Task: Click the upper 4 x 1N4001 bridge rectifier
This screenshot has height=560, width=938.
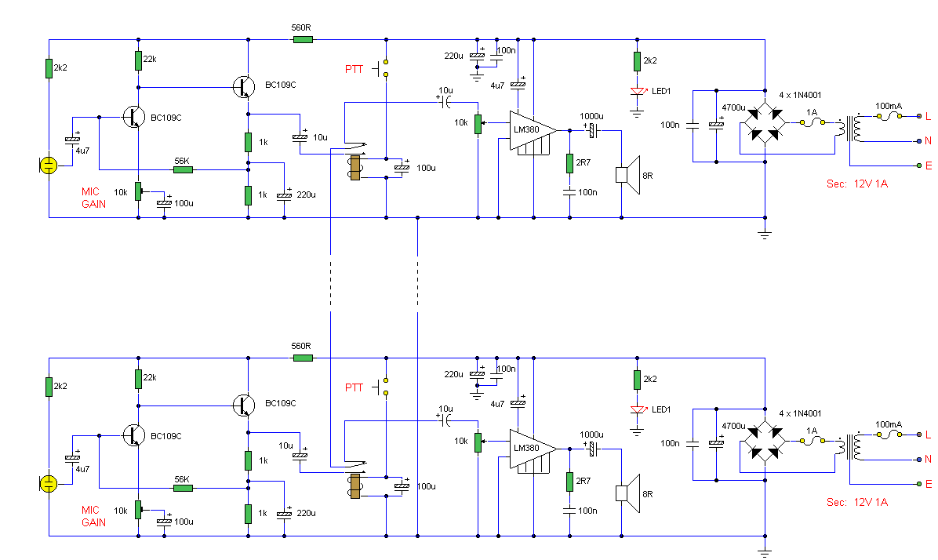Action: tap(765, 125)
